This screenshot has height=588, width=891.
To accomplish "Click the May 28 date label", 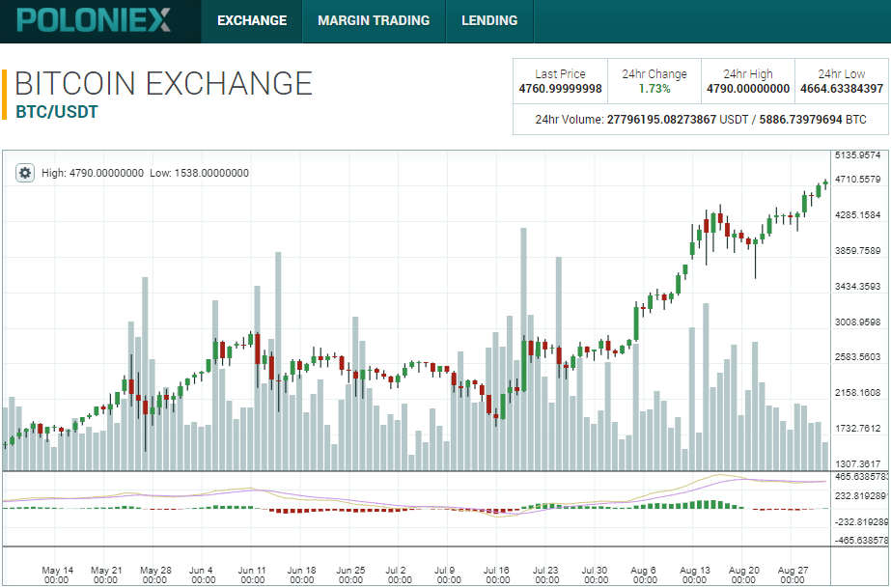I will (x=155, y=574).
